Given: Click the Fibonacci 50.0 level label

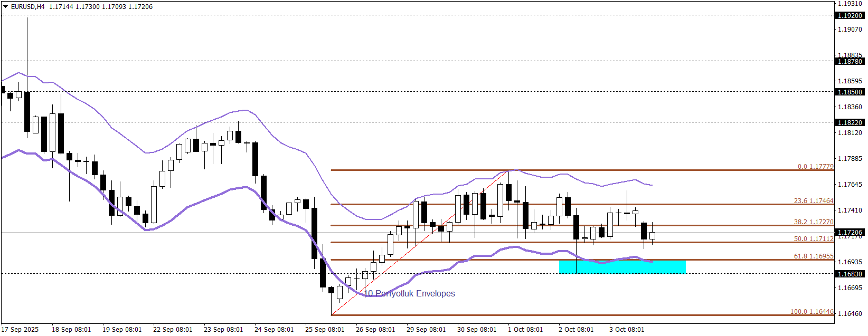Looking at the screenshot, I should coord(813,239).
